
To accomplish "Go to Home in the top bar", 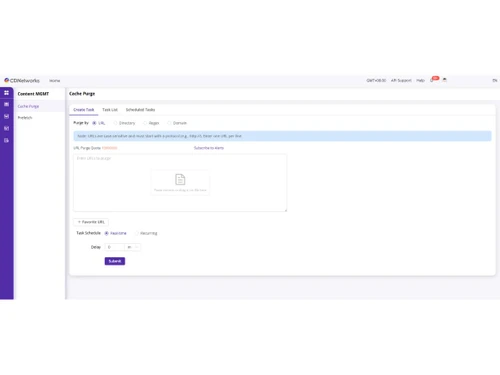I will coord(55,81).
